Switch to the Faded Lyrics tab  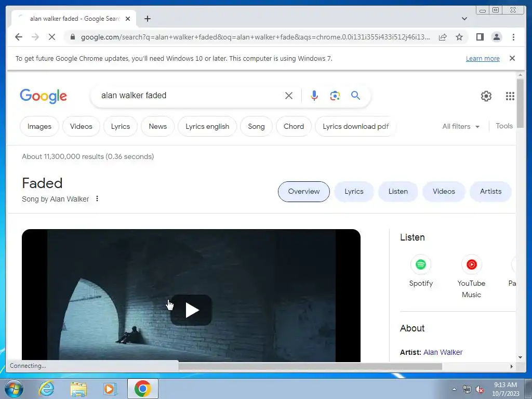pos(354,191)
